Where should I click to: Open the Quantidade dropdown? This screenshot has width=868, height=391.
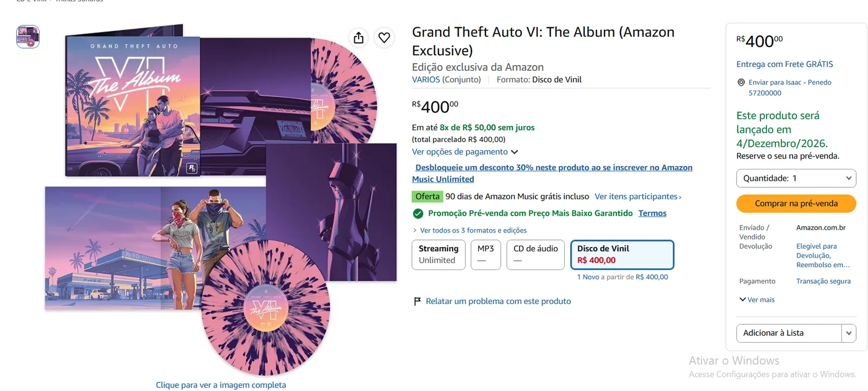(x=796, y=178)
